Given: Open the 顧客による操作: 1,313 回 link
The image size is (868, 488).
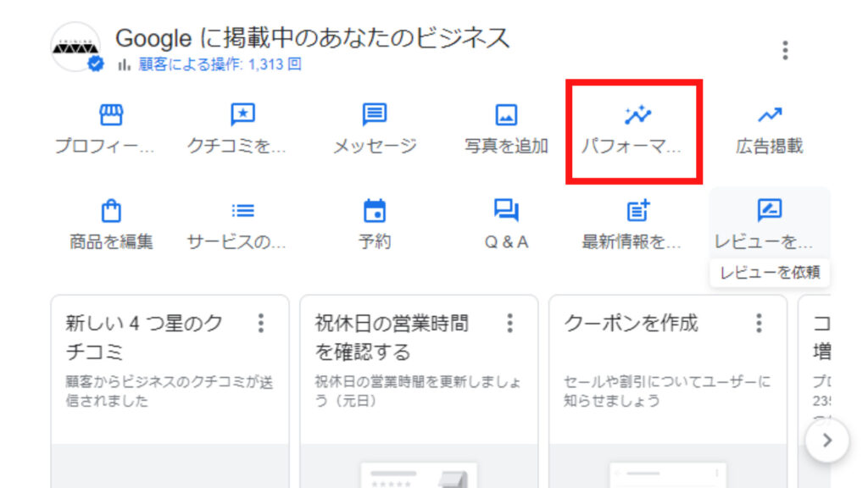Looking at the screenshot, I should 220,64.
